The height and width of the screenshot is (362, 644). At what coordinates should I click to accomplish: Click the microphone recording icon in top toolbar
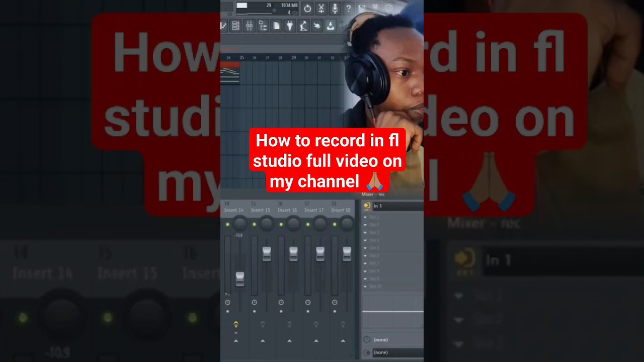click(335, 9)
